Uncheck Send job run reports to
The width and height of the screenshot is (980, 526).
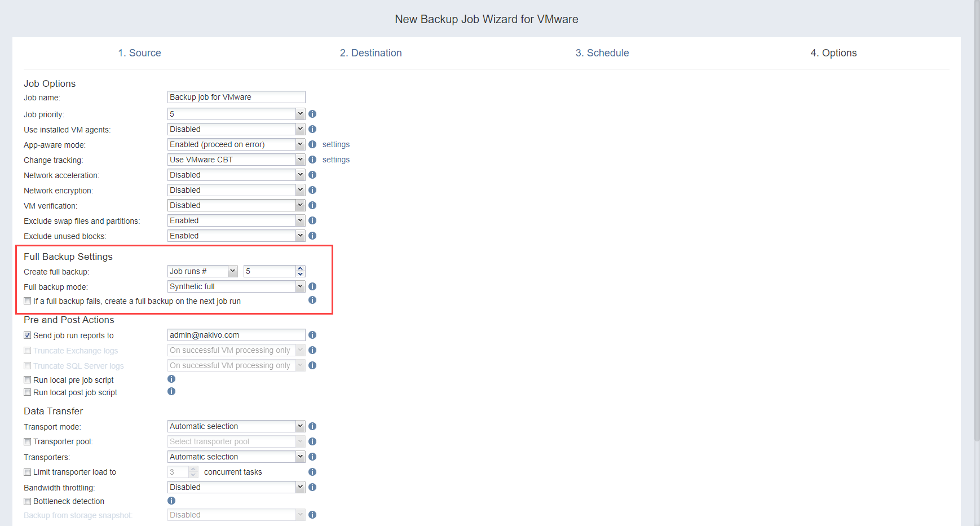click(27, 335)
